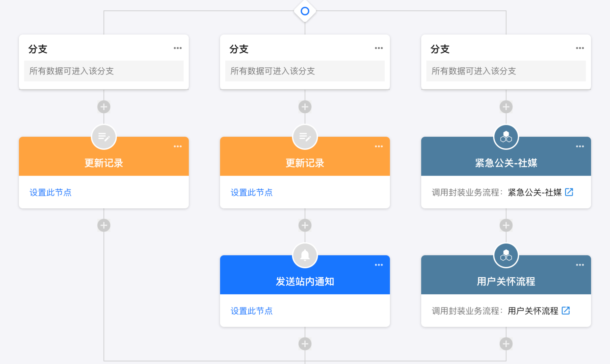Image resolution: width=610 pixels, height=364 pixels.
Task: Click the branch gateway diamond node at top
Action: click(x=305, y=11)
